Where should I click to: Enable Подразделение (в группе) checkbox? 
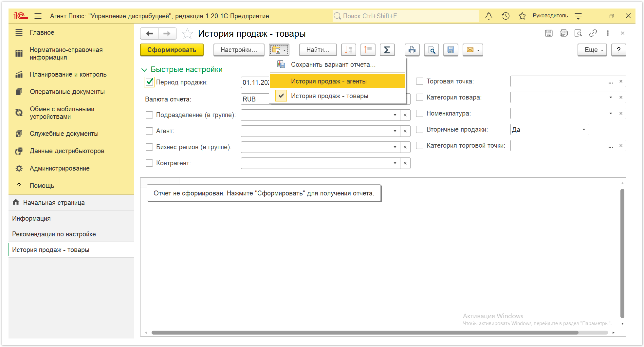149,115
